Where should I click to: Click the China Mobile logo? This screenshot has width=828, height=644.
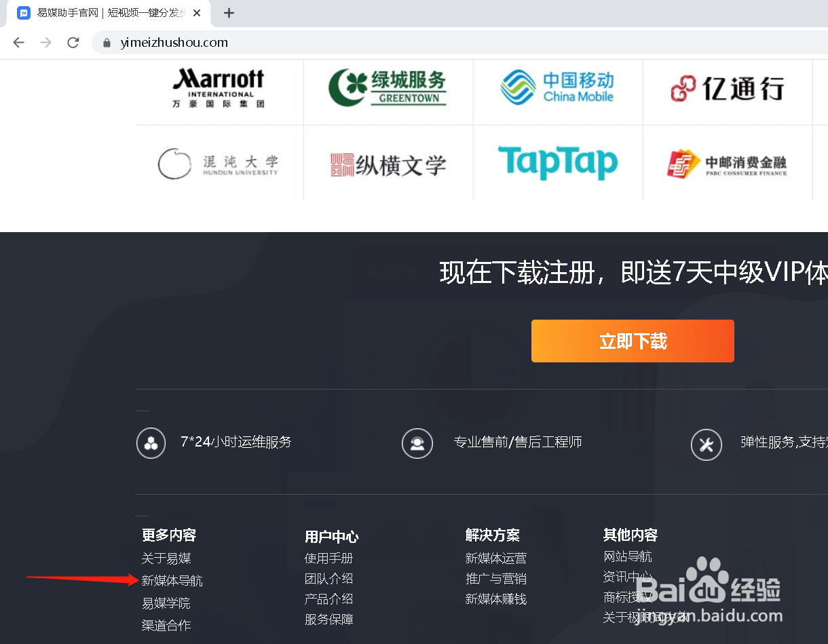[557, 87]
